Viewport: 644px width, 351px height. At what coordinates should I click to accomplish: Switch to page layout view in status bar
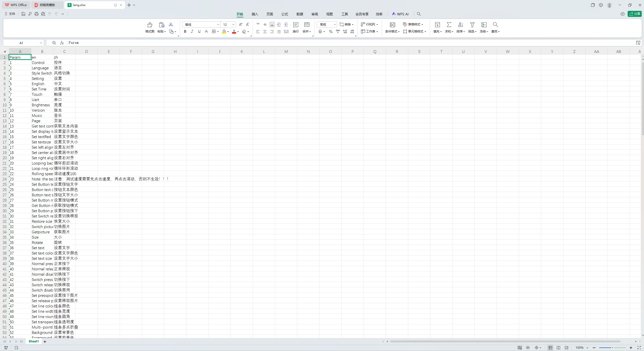[558, 347]
